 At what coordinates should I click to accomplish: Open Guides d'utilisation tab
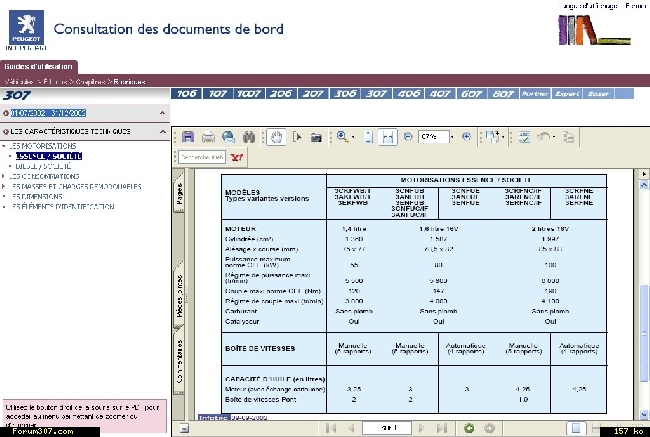pos(39,66)
